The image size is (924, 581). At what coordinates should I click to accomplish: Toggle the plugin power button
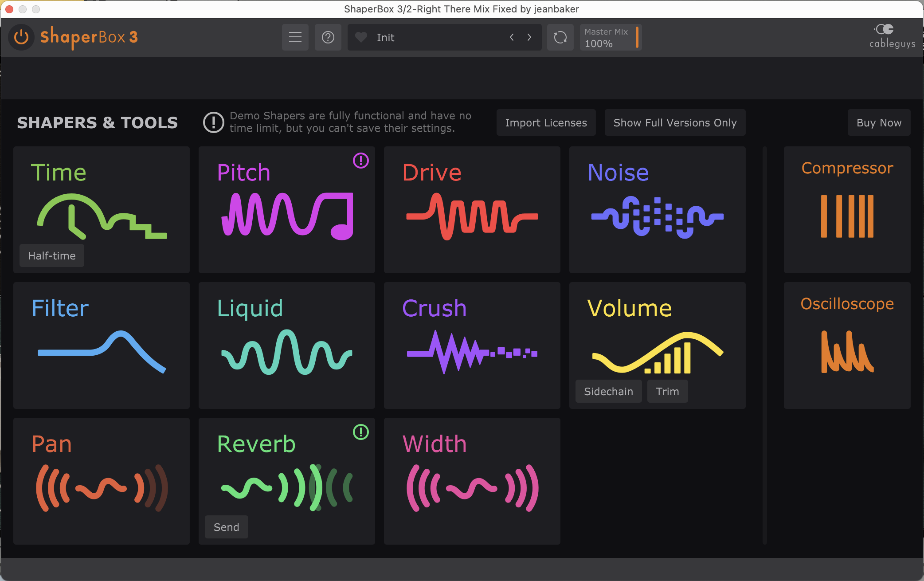tap(21, 37)
